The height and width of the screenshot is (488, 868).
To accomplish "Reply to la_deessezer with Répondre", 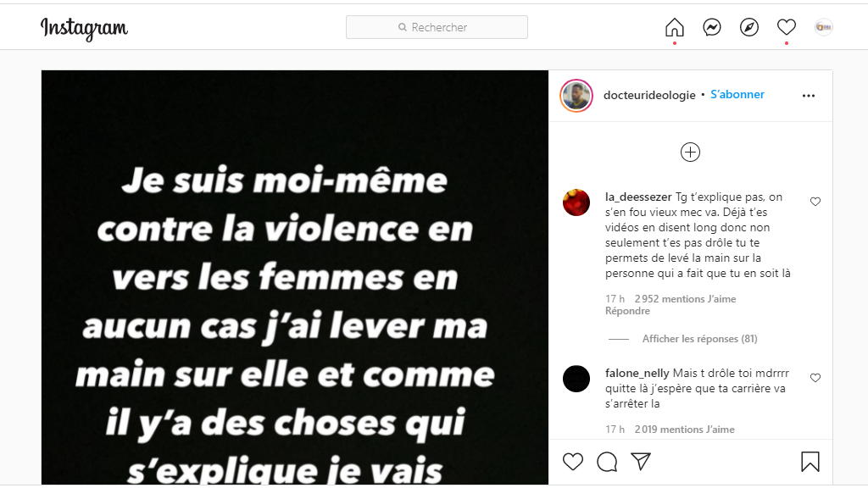I will [x=627, y=311].
